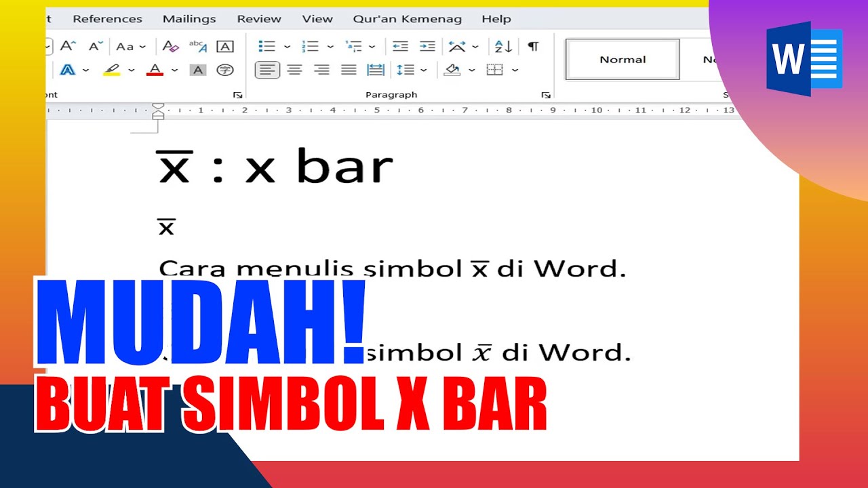Click the Numbering list icon
The height and width of the screenshot is (488, 868).
[x=311, y=46]
